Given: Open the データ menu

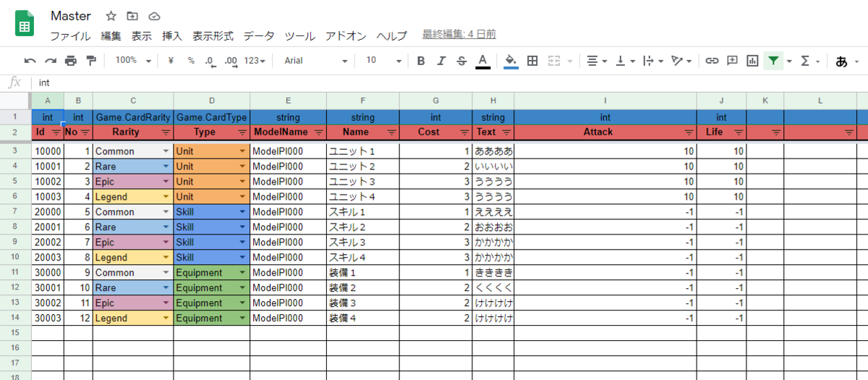Looking at the screenshot, I should (x=259, y=35).
